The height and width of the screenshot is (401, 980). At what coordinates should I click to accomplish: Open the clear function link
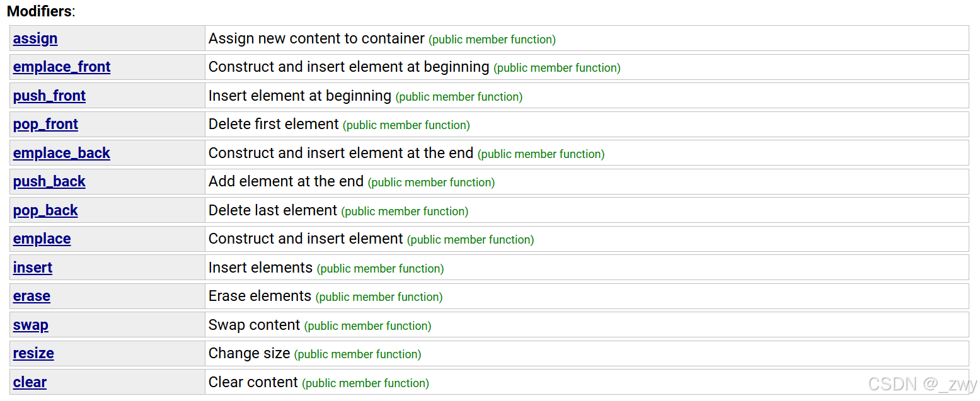pyautogui.click(x=30, y=382)
